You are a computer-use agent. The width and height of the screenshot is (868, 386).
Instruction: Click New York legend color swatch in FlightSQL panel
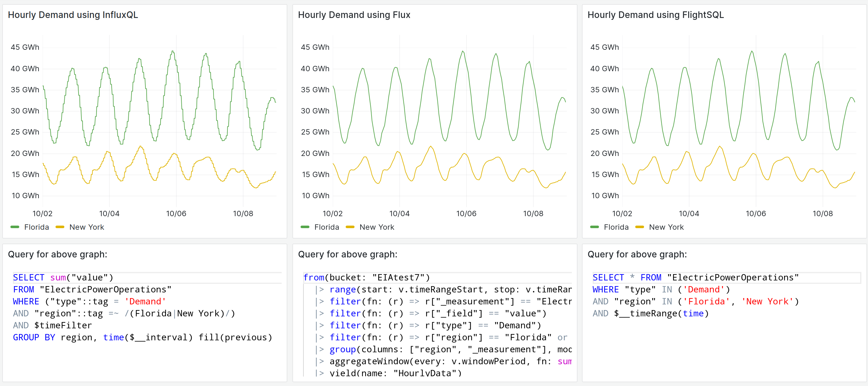[640, 227]
